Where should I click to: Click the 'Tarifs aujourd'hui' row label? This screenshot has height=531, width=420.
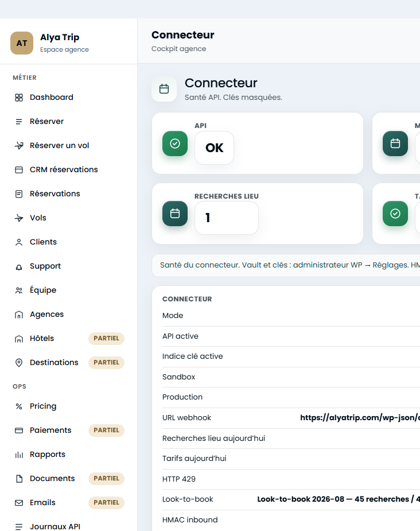pyautogui.click(x=195, y=459)
